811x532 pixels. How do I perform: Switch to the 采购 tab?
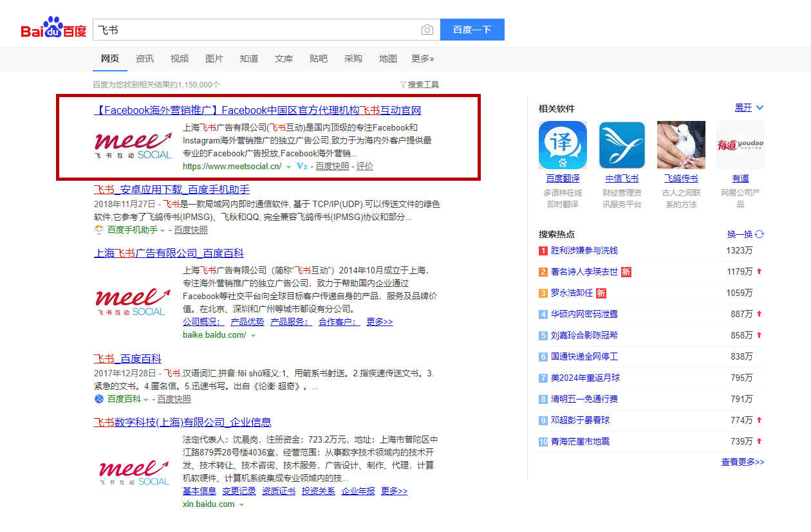(353, 59)
